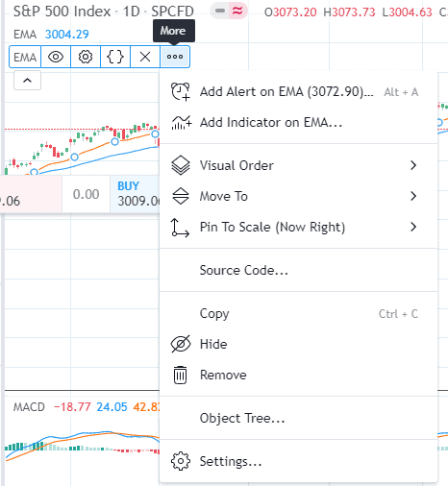Click the add-indicator chart icon

pyautogui.click(x=182, y=123)
